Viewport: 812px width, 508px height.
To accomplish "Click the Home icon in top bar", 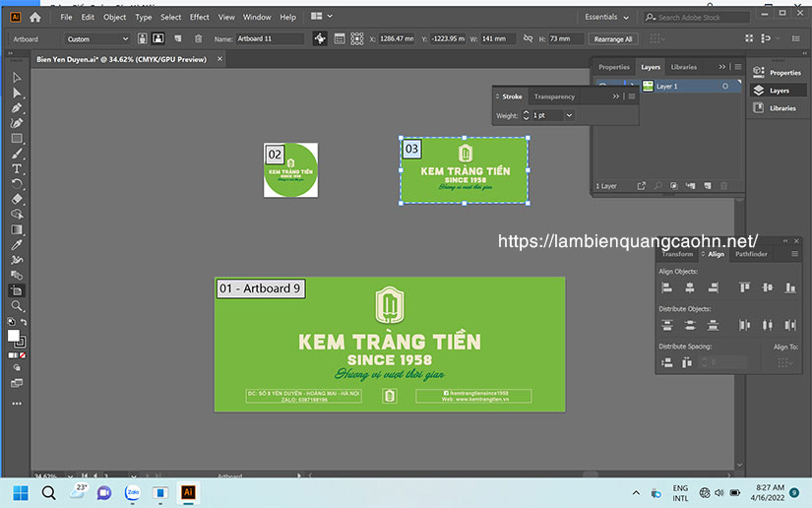I will pos(35,17).
